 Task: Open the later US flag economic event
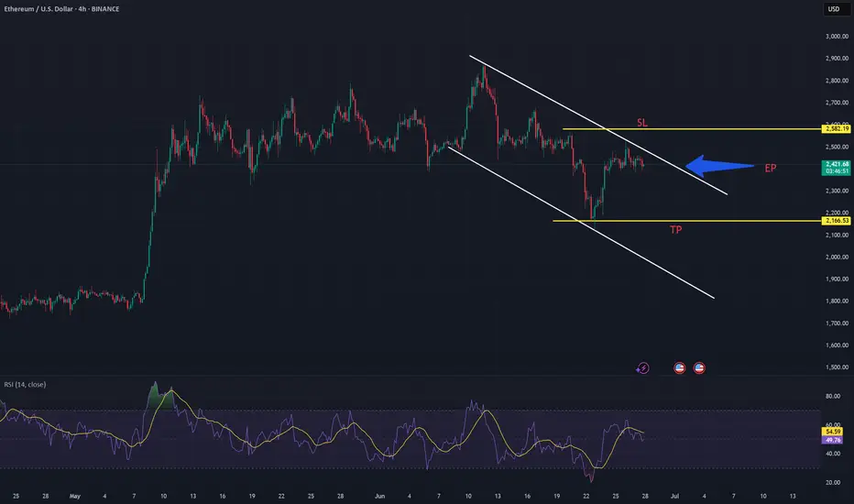(699, 368)
